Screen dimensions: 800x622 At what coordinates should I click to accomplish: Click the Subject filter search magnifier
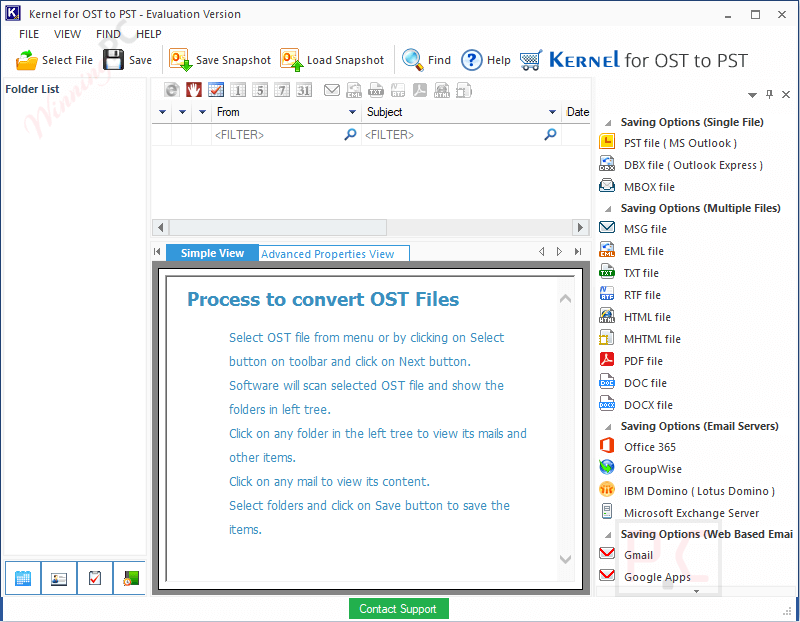[551, 135]
